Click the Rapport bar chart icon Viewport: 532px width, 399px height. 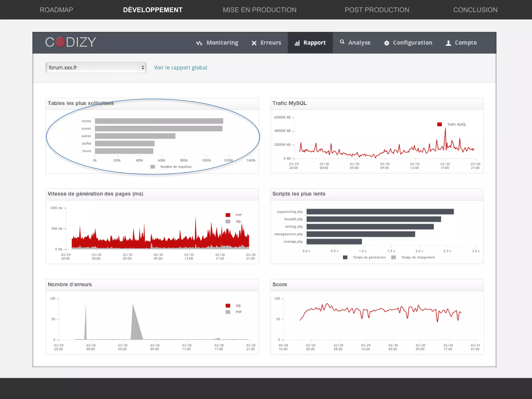point(297,43)
